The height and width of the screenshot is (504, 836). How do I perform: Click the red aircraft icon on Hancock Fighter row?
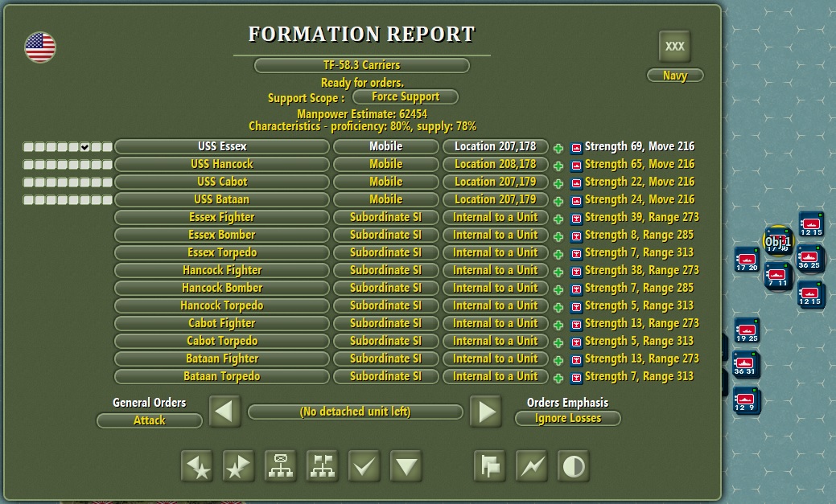point(576,272)
